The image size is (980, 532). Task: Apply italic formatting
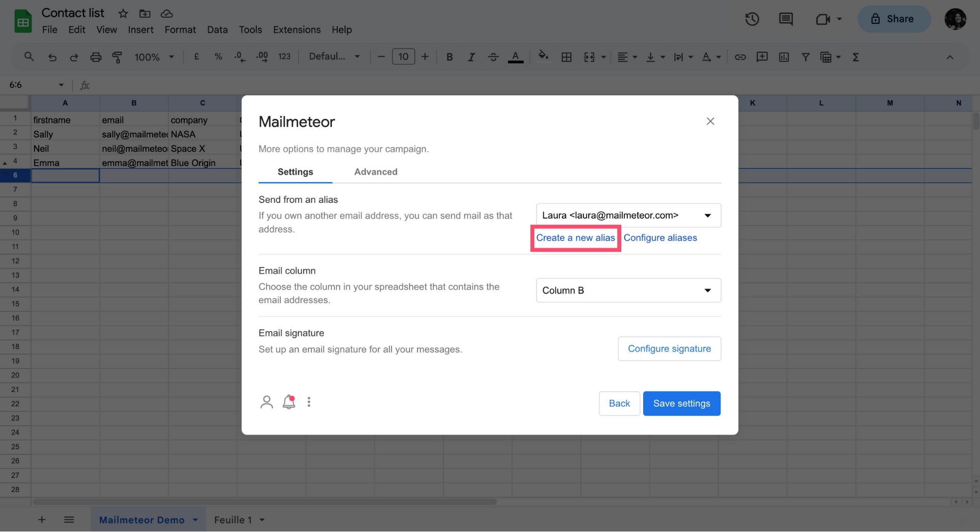click(471, 57)
